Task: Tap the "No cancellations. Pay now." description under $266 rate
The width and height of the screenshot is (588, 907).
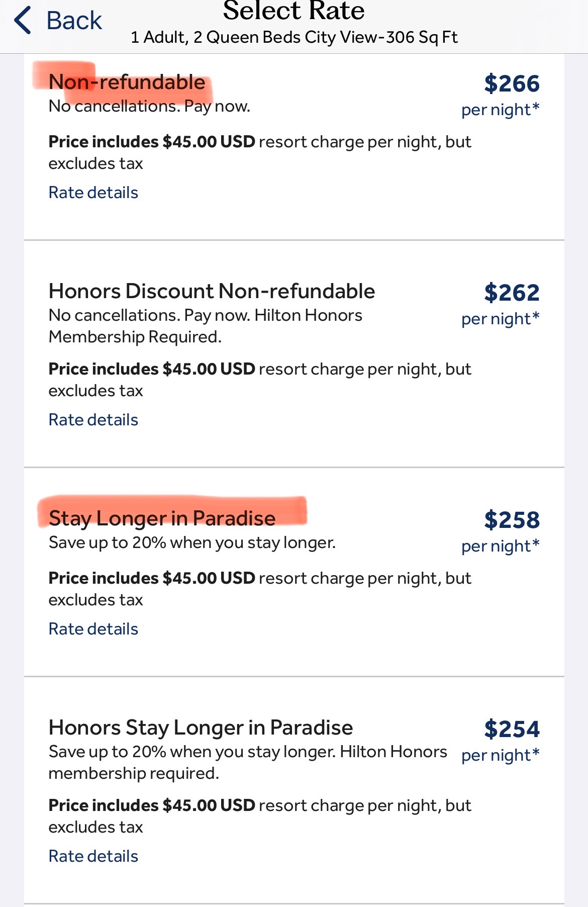Action: coord(149,106)
